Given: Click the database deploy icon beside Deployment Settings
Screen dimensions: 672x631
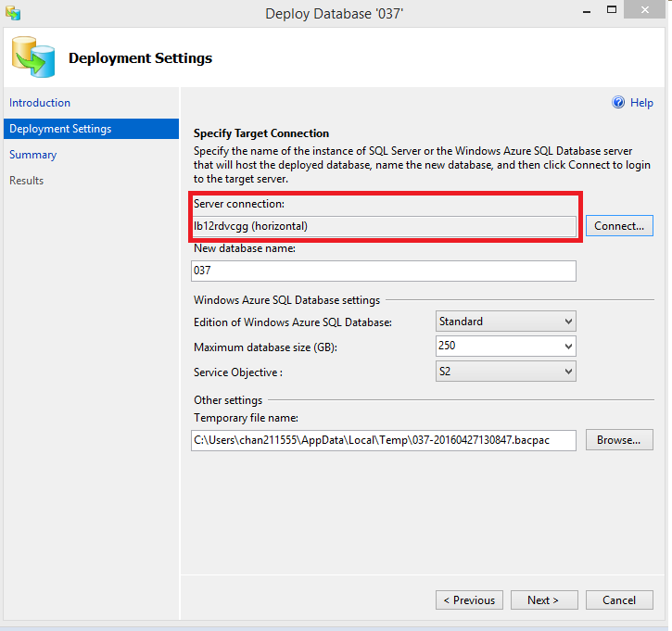Looking at the screenshot, I should [x=33, y=57].
